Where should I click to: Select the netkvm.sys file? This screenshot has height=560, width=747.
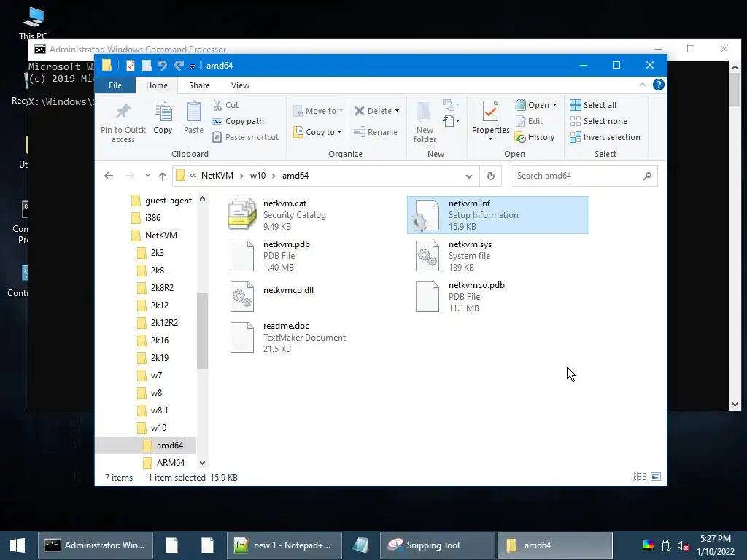(498, 256)
